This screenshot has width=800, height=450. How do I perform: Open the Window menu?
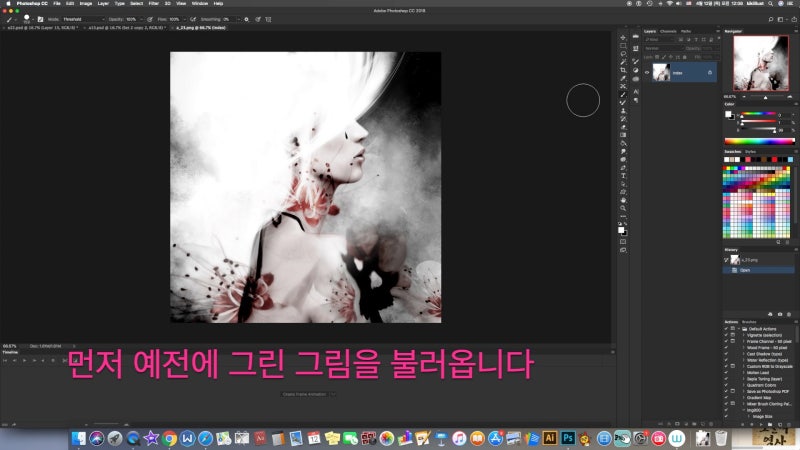[199, 4]
